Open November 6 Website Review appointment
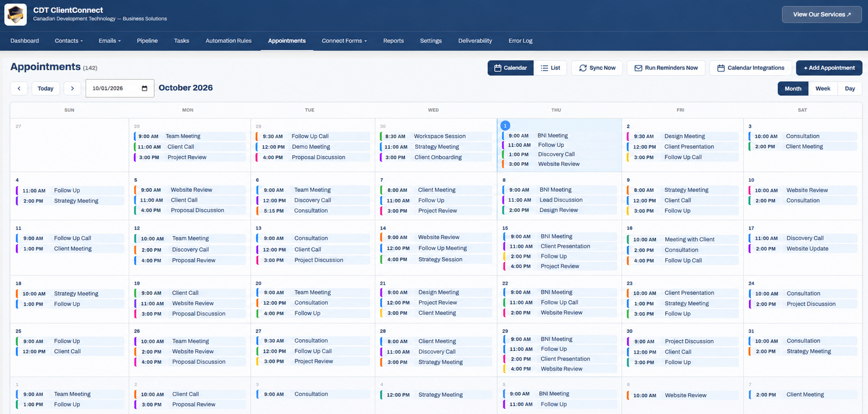Image resolution: width=868 pixels, height=414 pixels. (683, 395)
